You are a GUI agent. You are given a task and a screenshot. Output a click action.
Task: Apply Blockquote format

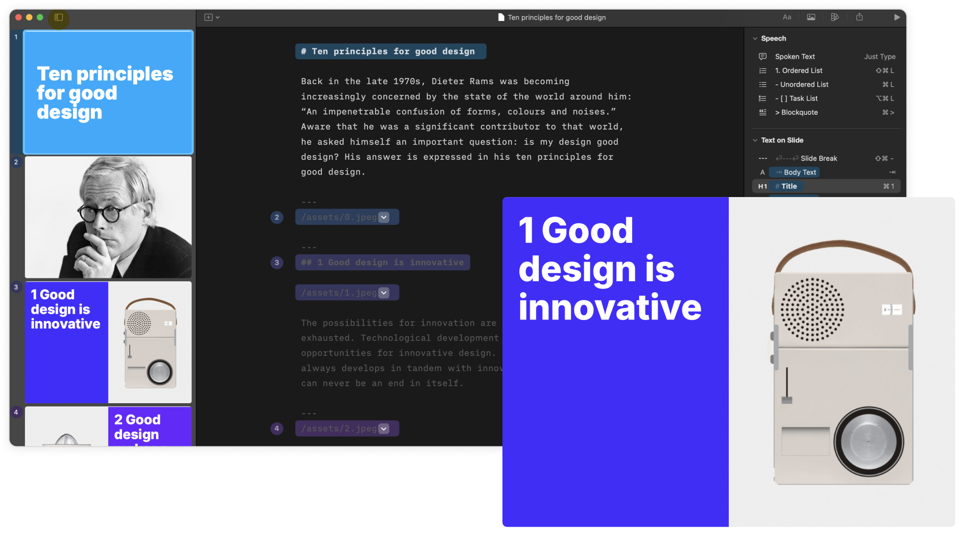(826, 112)
